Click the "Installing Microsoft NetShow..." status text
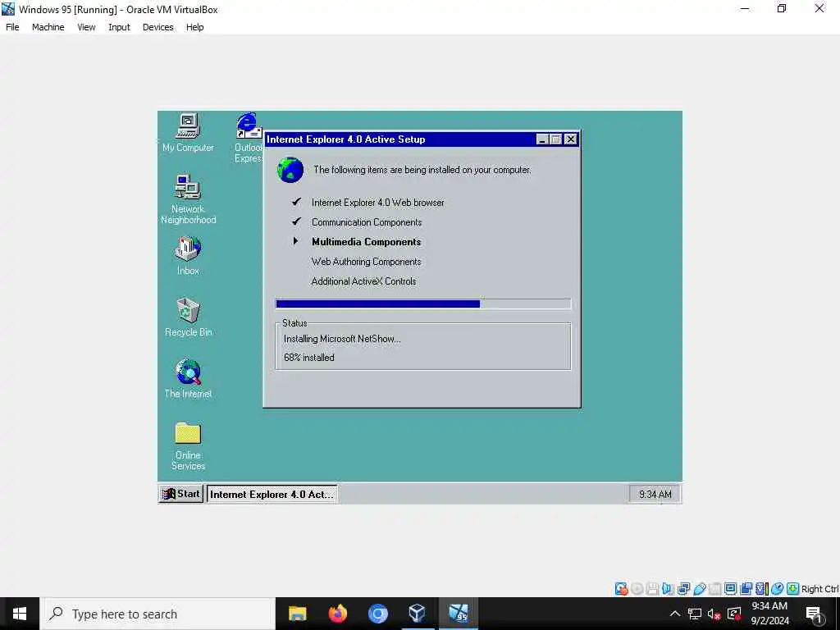Image resolution: width=840 pixels, height=630 pixels. point(342,339)
